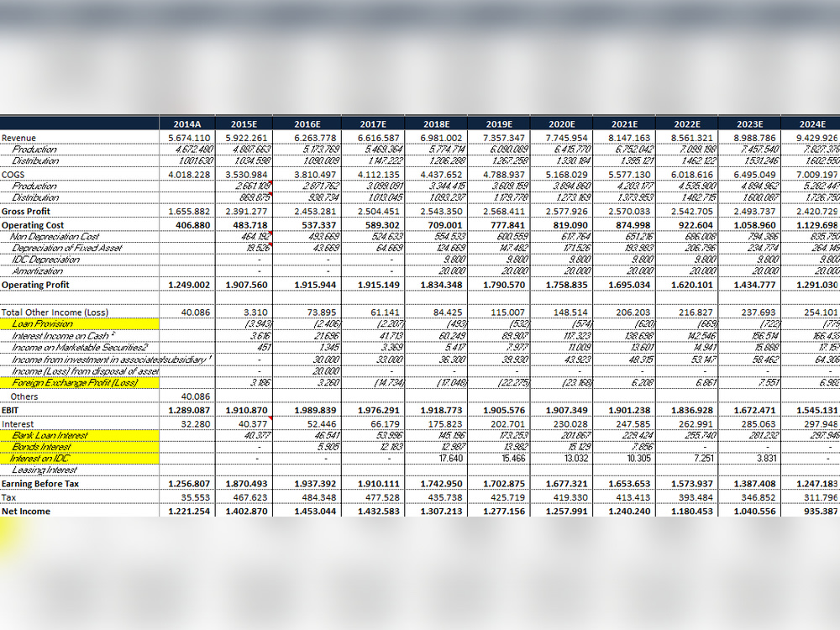The image size is (840, 630).
Task: Select 2014A Others value 40.086
Action: click(x=196, y=396)
